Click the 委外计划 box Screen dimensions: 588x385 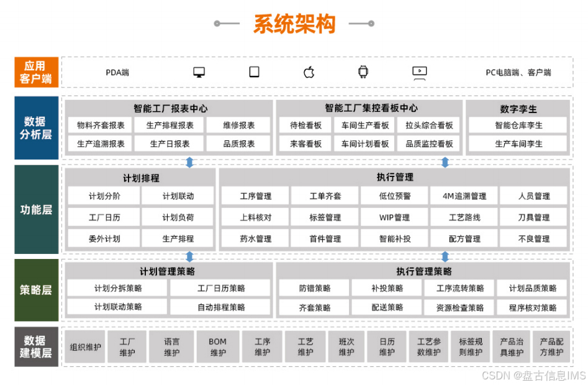104,238
